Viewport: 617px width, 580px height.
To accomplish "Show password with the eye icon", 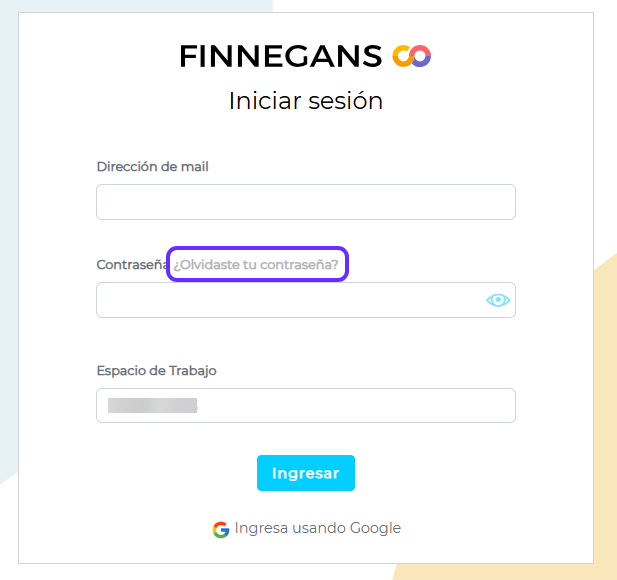I will [x=497, y=300].
